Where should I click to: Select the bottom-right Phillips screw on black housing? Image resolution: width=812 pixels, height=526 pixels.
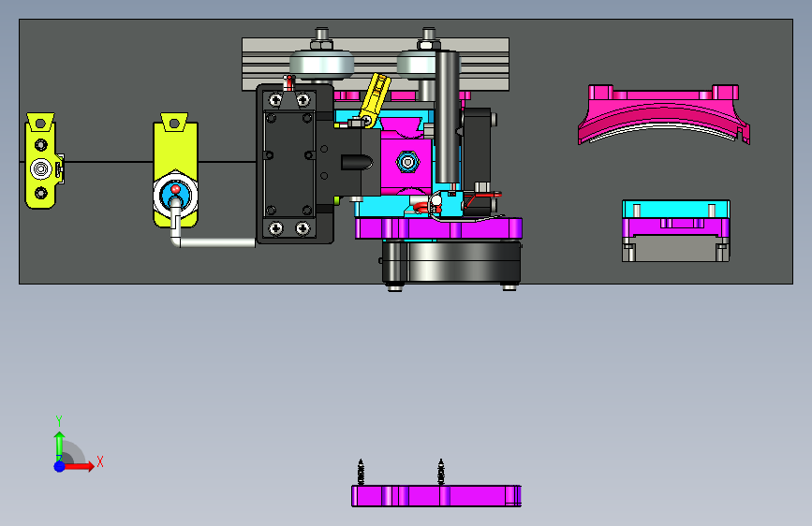coord(303,227)
